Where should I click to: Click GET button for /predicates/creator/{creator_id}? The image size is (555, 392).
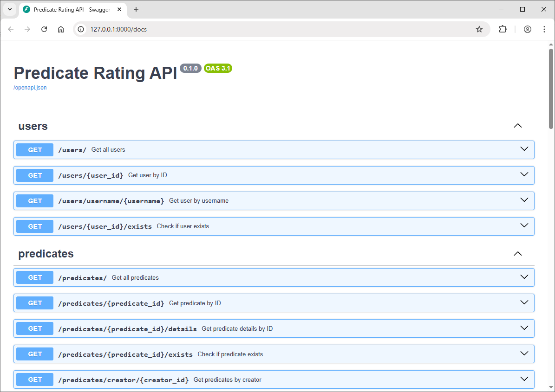click(x=35, y=379)
